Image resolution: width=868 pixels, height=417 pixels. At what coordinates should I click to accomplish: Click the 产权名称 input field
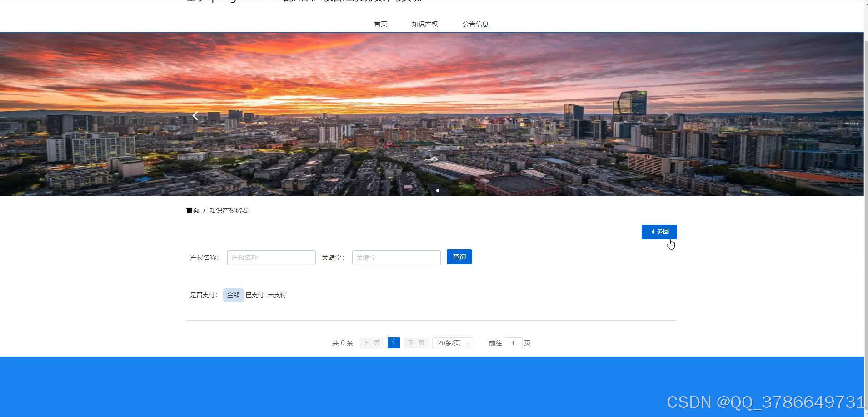click(271, 257)
